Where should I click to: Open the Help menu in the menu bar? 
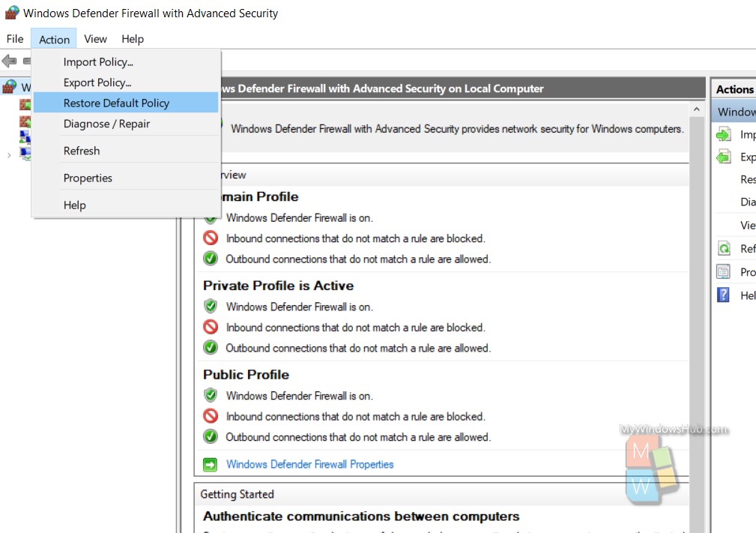pyautogui.click(x=133, y=38)
